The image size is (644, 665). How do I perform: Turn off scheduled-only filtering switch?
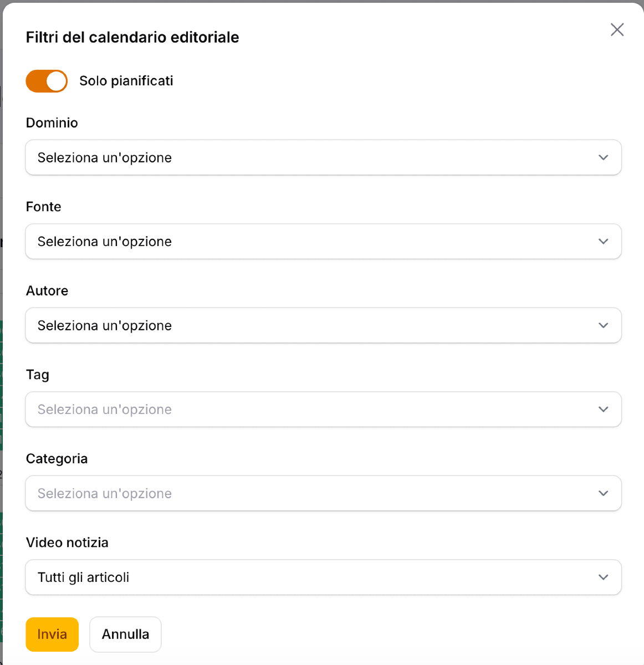(x=47, y=81)
